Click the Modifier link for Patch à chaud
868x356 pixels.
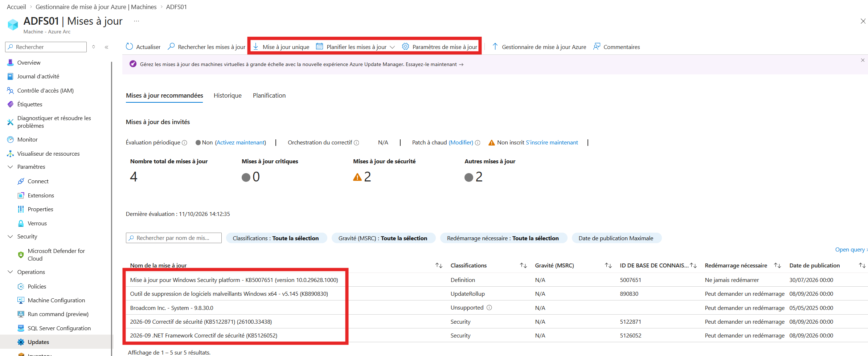[461, 143]
